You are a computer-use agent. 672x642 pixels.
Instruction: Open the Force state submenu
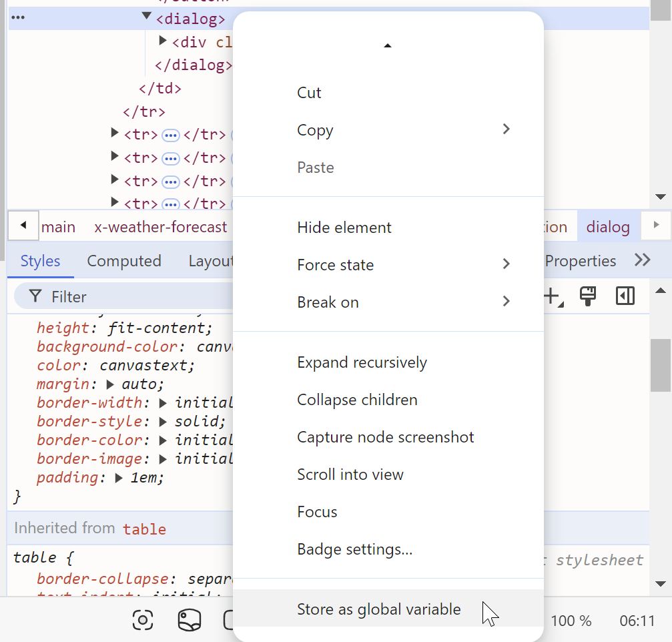tap(388, 264)
